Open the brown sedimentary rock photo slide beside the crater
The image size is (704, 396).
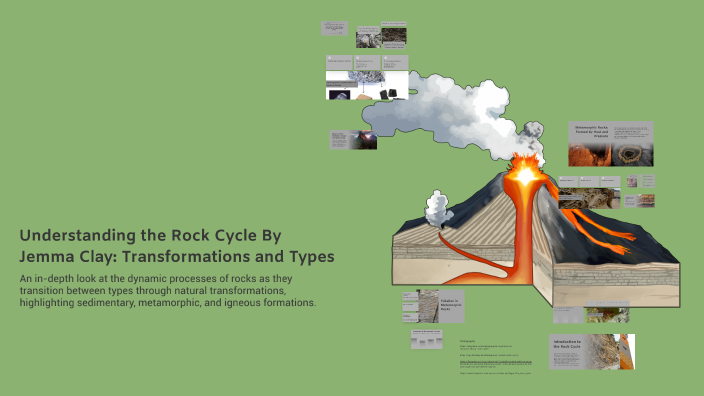pos(589,198)
